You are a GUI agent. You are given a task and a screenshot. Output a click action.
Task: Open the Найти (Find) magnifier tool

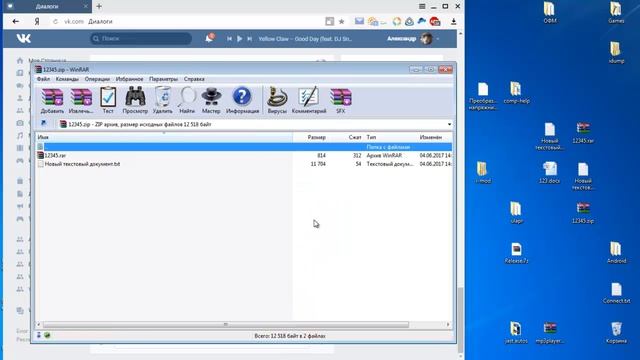tap(187, 100)
